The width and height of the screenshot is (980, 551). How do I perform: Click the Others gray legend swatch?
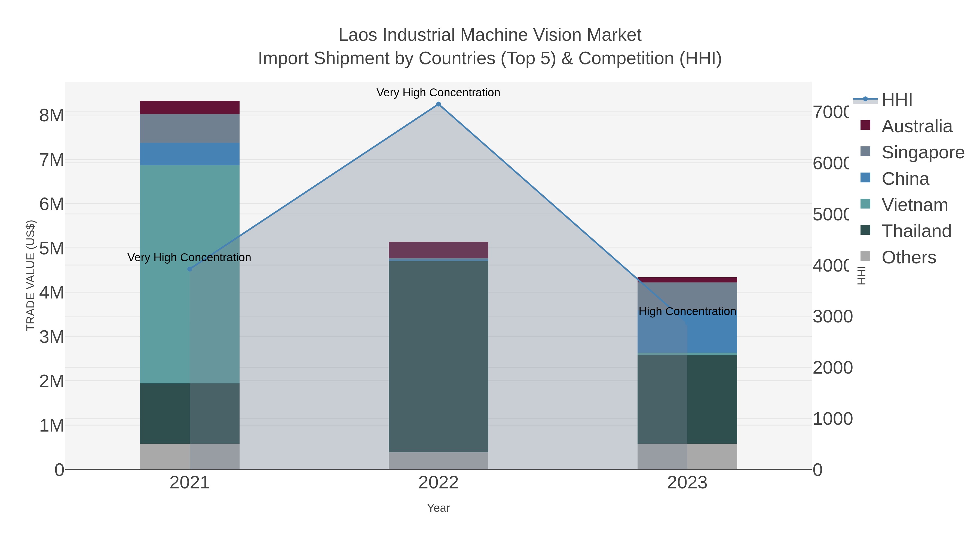pos(865,256)
